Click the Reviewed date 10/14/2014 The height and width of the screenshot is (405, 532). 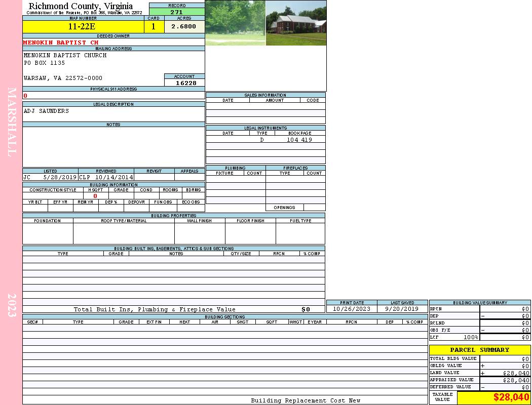tap(114, 178)
